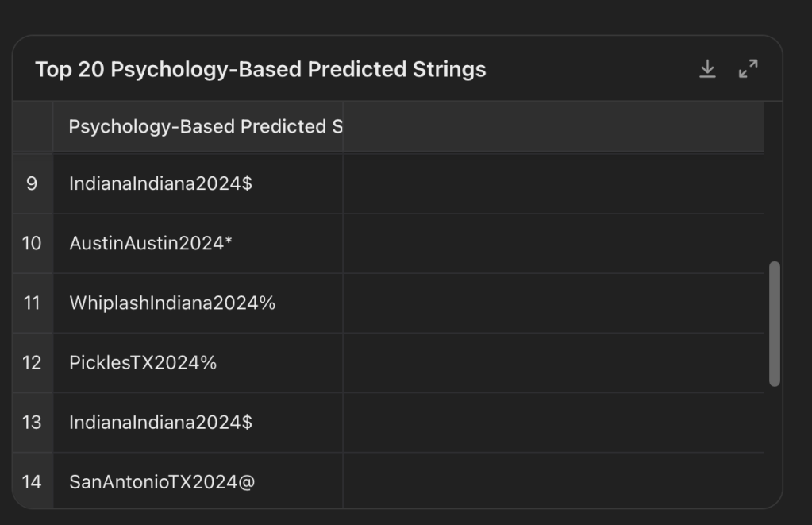Image resolution: width=812 pixels, height=525 pixels.
Task: Click the IndianaIndiana2024$ cell in row 13
Action: pyautogui.click(x=161, y=422)
